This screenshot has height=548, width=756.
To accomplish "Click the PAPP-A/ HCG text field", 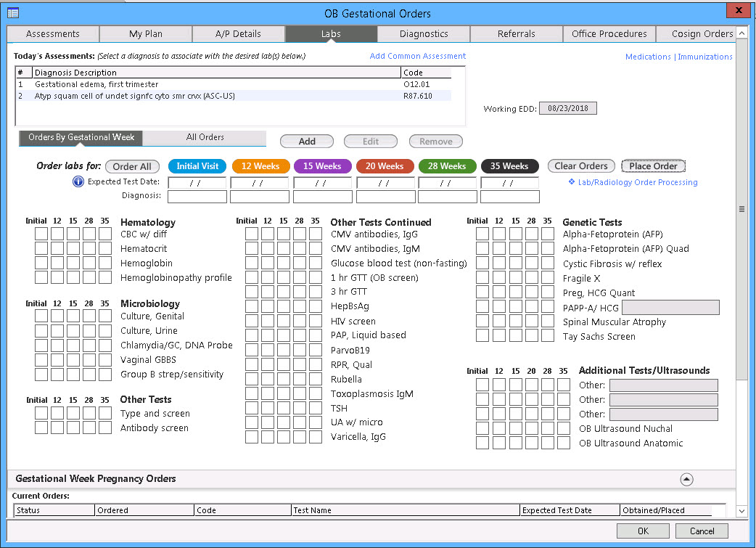I will click(x=670, y=307).
